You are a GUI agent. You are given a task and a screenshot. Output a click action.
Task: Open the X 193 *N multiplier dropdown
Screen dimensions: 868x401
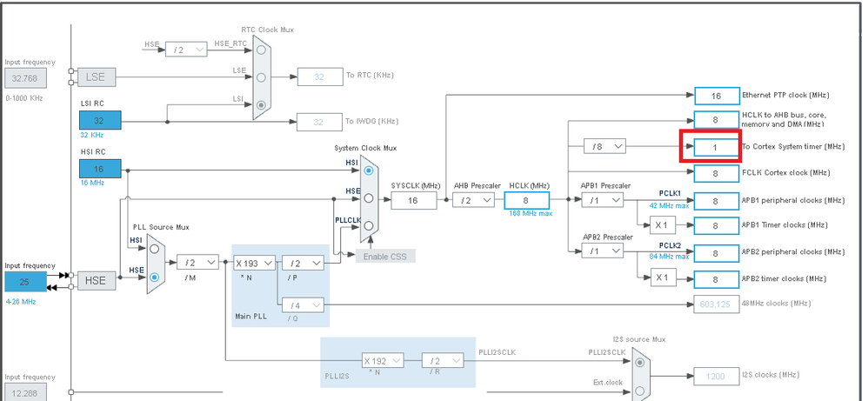[254, 263]
